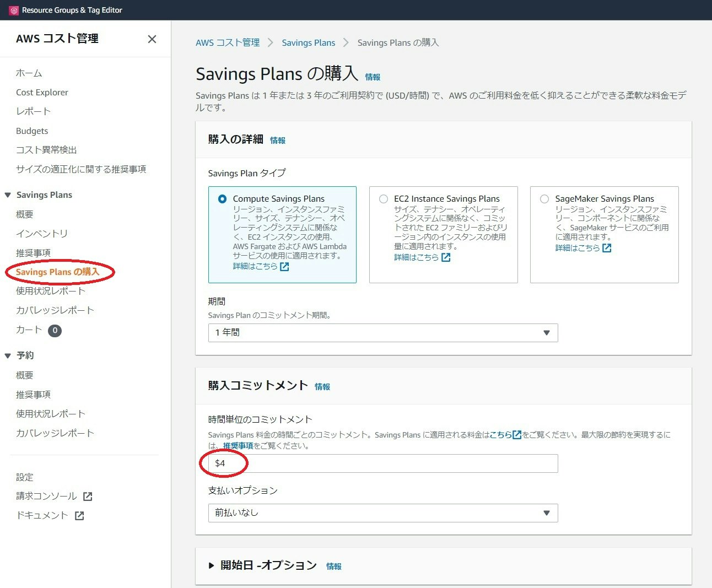
Task: Open カート in sidebar
Action: click(x=29, y=330)
